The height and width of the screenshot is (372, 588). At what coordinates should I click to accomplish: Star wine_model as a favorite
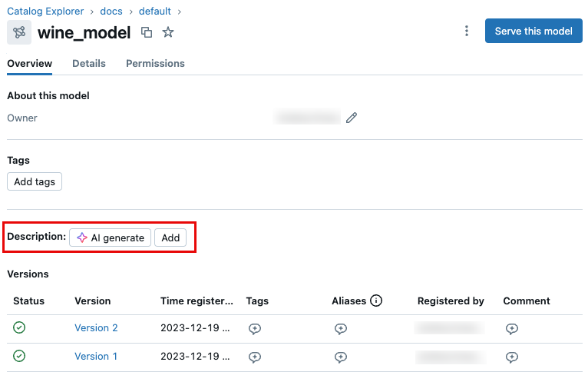168,32
